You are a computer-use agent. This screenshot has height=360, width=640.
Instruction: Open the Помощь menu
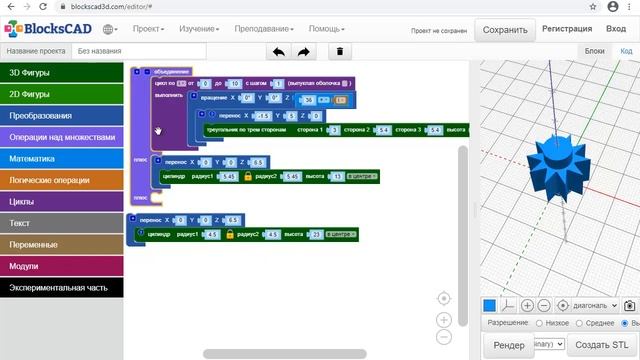326,29
